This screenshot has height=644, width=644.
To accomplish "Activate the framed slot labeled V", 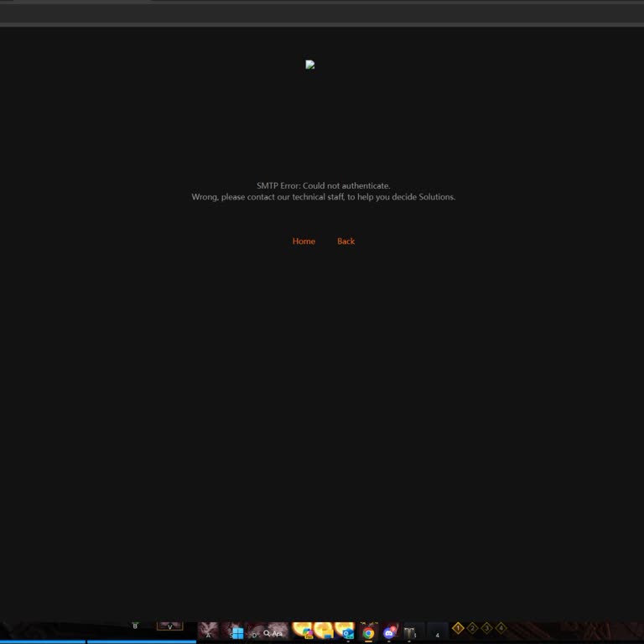I will (170, 626).
